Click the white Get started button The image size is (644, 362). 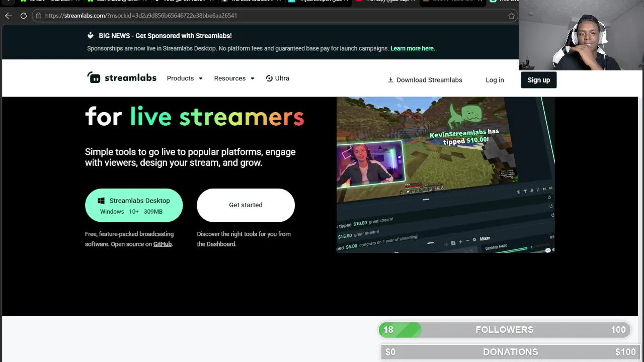pos(246,205)
